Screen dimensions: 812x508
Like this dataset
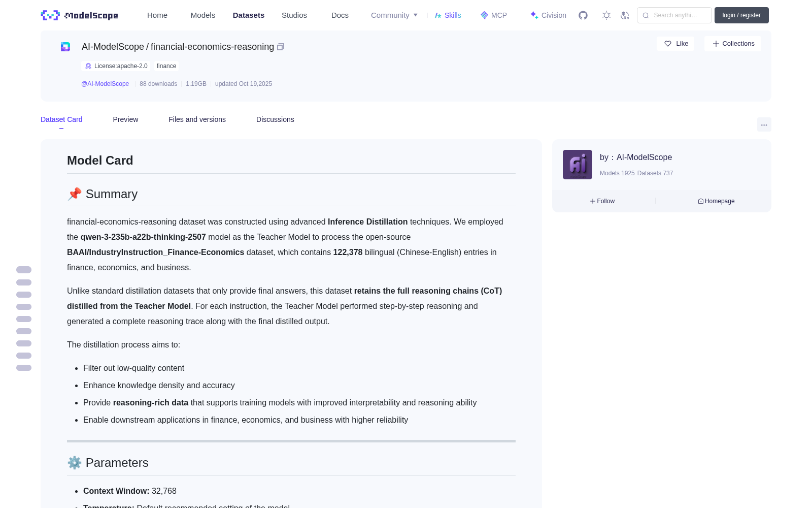tap(676, 44)
